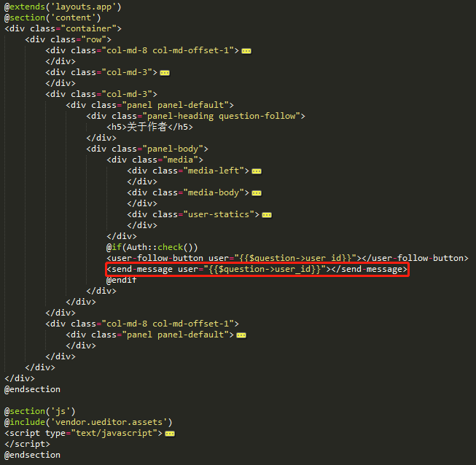Image resolution: width=476 pixels, height=465 pixels.
Task: Click the div class="media" line
Action: [155, 160]
